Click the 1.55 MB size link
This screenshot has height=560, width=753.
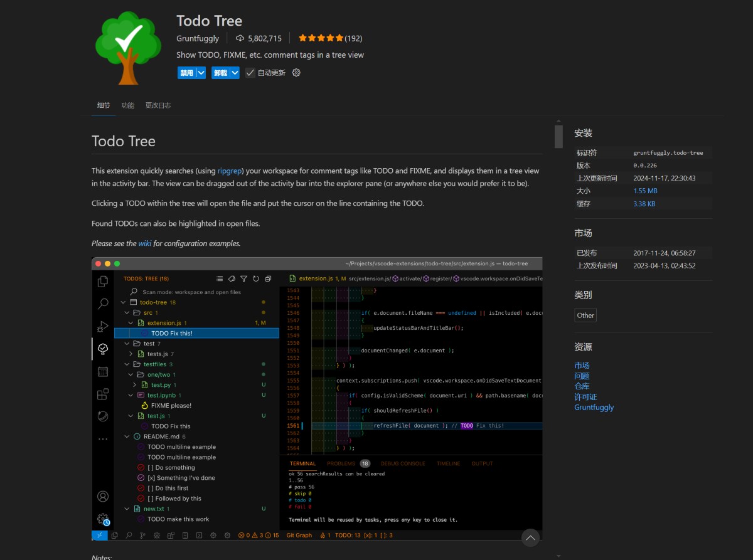[645, 191]
